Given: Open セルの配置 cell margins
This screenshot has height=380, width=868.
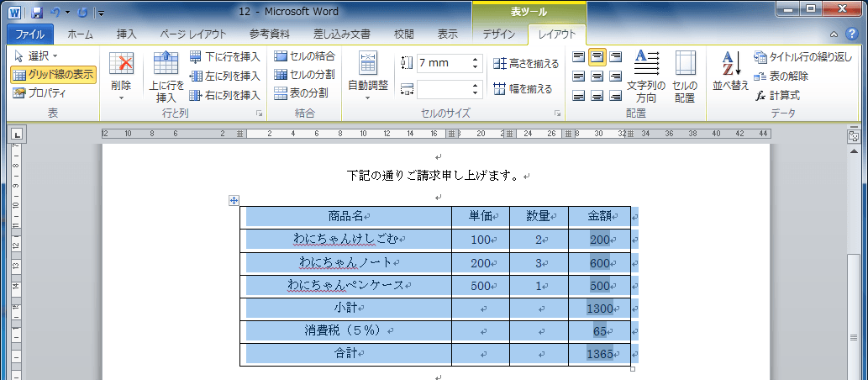Looking at the screenshot, I should tap(686, 77).
